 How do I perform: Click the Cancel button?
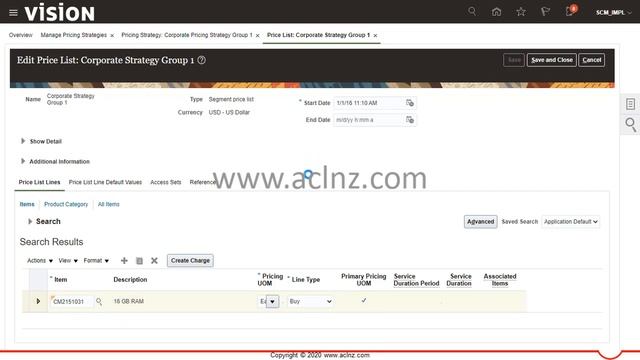(591, 60)
